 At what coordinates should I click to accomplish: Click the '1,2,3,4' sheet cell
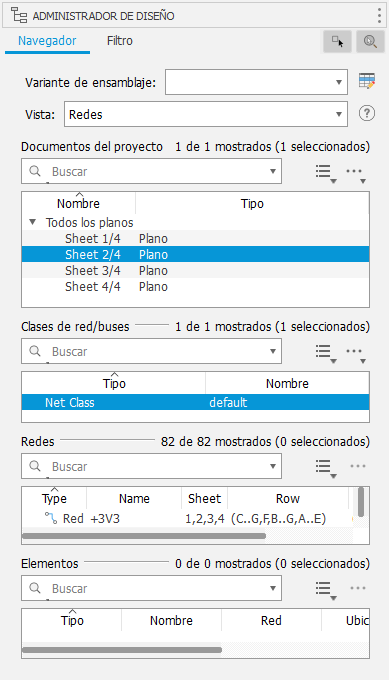point(205,518)
